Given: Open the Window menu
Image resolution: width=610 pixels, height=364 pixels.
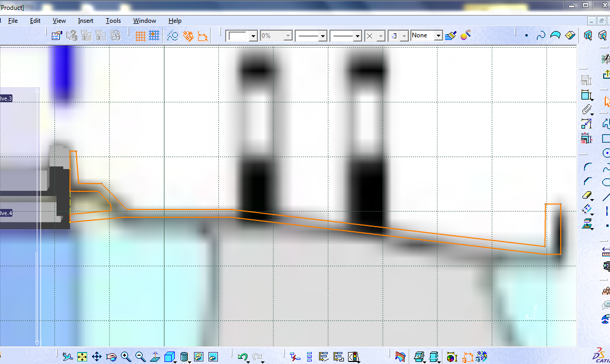Looking at the screenshot, I should 145,21.
